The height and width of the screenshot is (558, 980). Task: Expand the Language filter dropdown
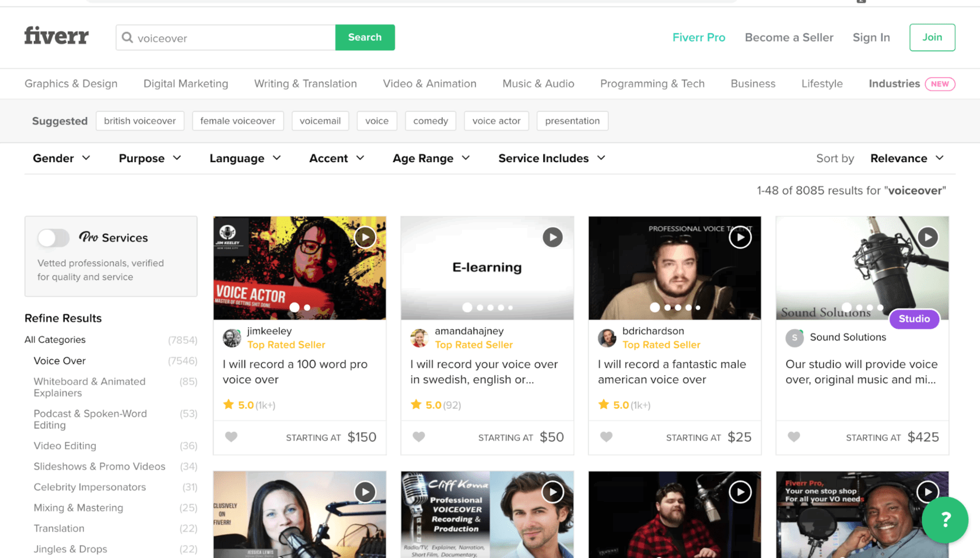[245, 158]
